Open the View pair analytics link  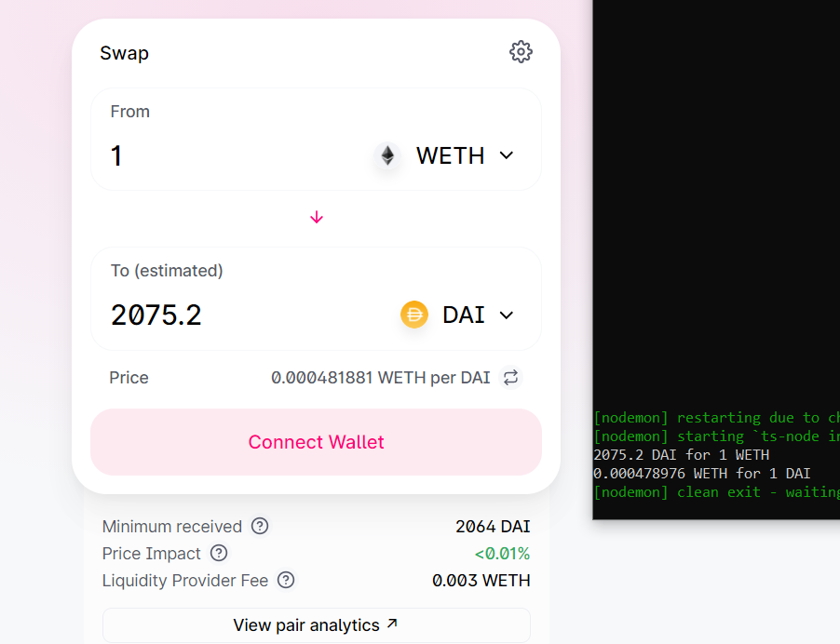(x=306, y=624)
